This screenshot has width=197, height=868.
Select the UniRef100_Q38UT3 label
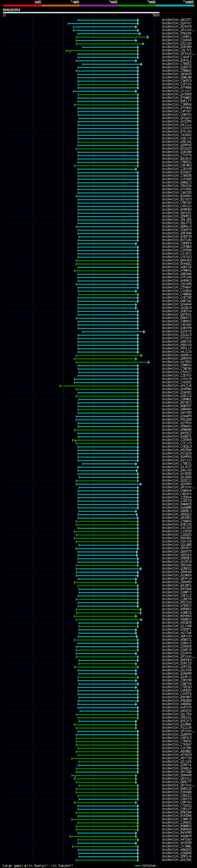pyautogui.click(x=177, y=67)
